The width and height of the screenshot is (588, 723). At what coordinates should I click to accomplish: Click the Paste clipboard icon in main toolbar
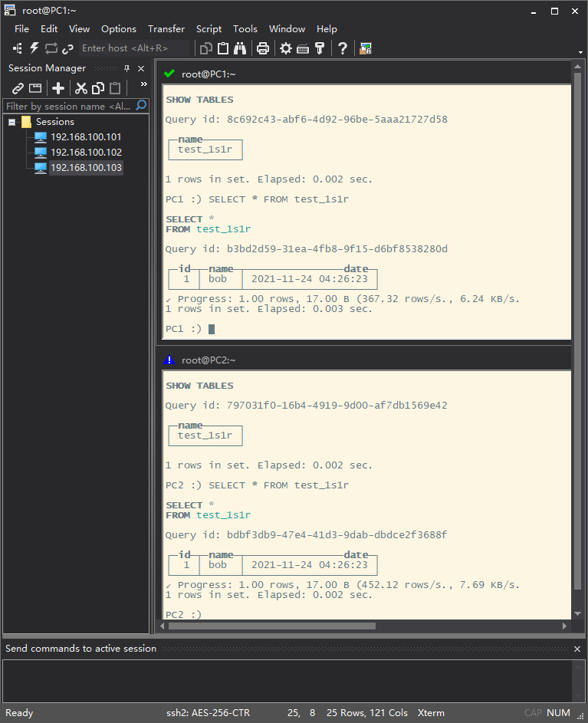223,48
